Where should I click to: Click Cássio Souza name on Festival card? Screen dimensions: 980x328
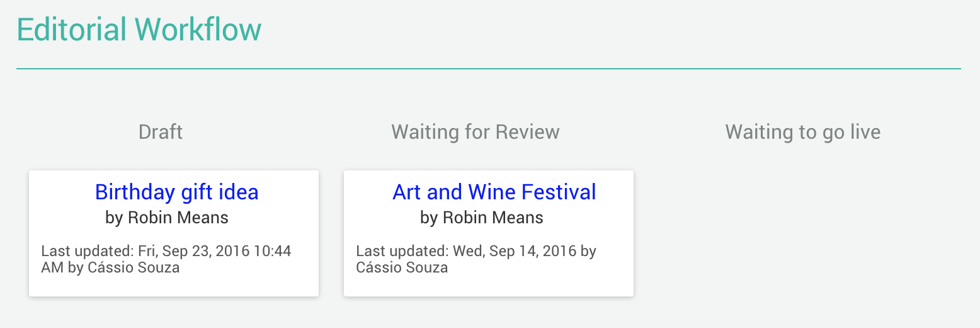(x=402, y=267)
